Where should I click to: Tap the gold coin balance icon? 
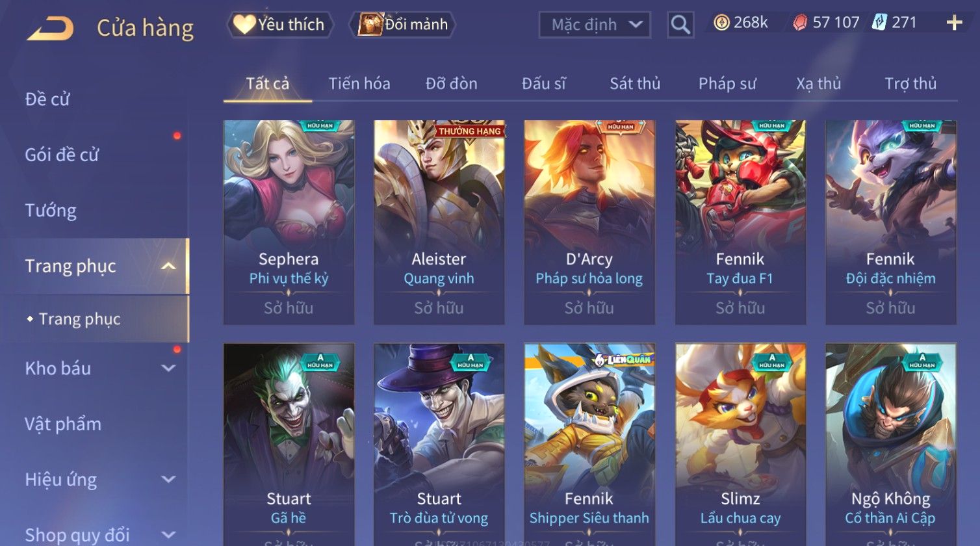(x=721, y=23)
